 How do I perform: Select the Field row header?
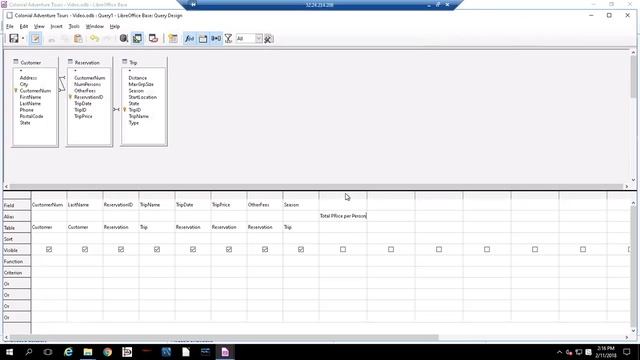17,205
